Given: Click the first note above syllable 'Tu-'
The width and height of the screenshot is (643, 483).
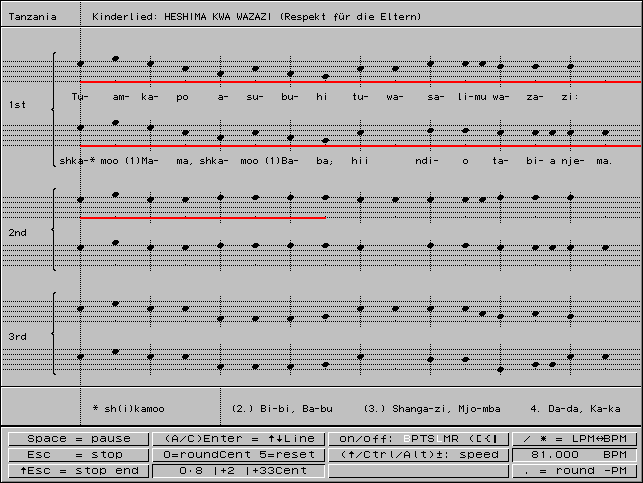Looking at the screenshot, I should pyautogui.click(x=81, y=65).
